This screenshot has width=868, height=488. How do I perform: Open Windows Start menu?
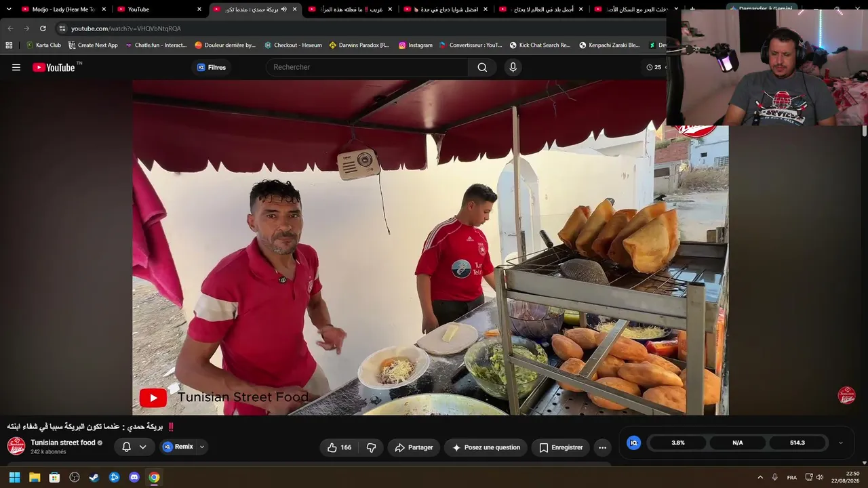coord(14,477)
